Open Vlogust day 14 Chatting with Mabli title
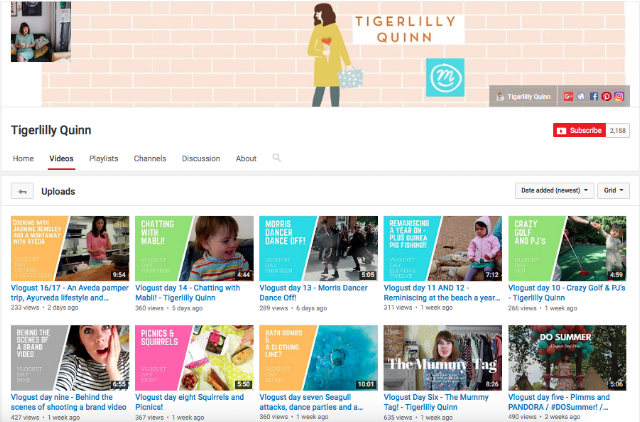This screenshot has height=422, width=640. (x=188, y=293)
